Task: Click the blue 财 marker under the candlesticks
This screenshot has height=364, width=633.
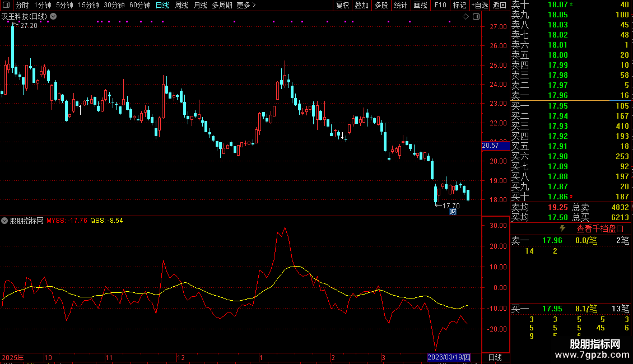Action: [453, 212]
